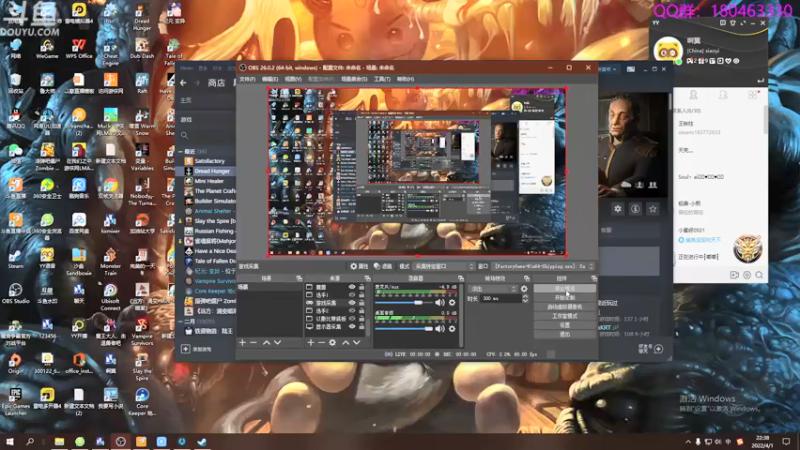Image resolution: width=800 pixels, height=450 pixels.
Task: Click 启动虚拟摄像机 virtual camera button
Action: click(564, 307)
